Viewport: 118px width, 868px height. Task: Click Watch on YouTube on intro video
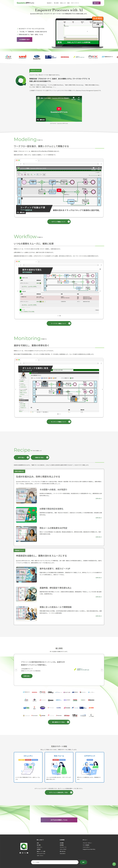click(x=41, y=120)
